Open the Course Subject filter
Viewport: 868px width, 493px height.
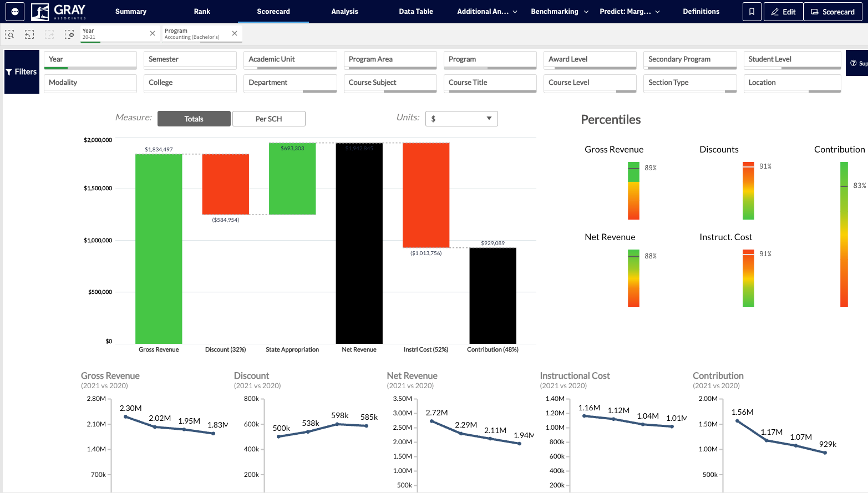[390, 83]
